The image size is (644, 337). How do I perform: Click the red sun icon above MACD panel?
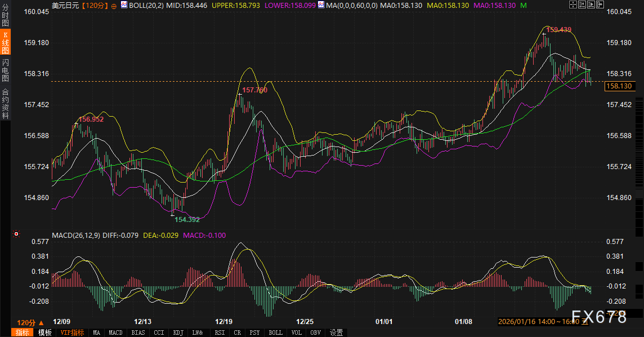(16, 233)
